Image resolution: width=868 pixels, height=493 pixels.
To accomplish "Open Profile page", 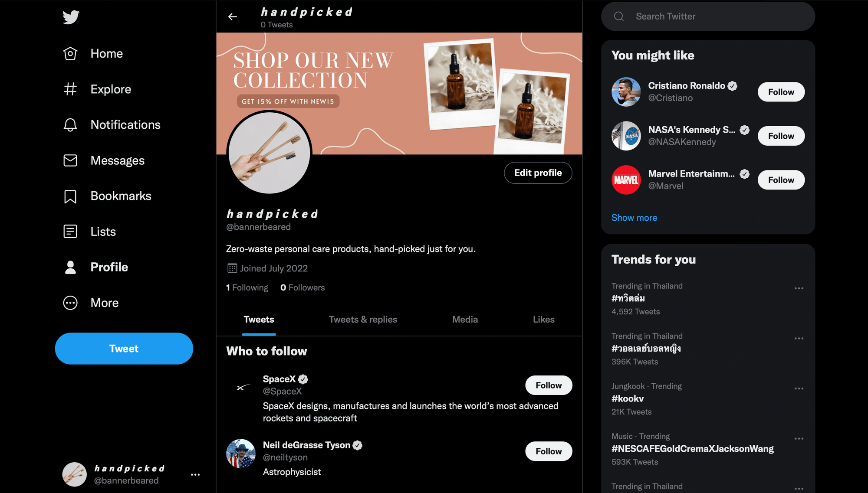I will [109, 267].
